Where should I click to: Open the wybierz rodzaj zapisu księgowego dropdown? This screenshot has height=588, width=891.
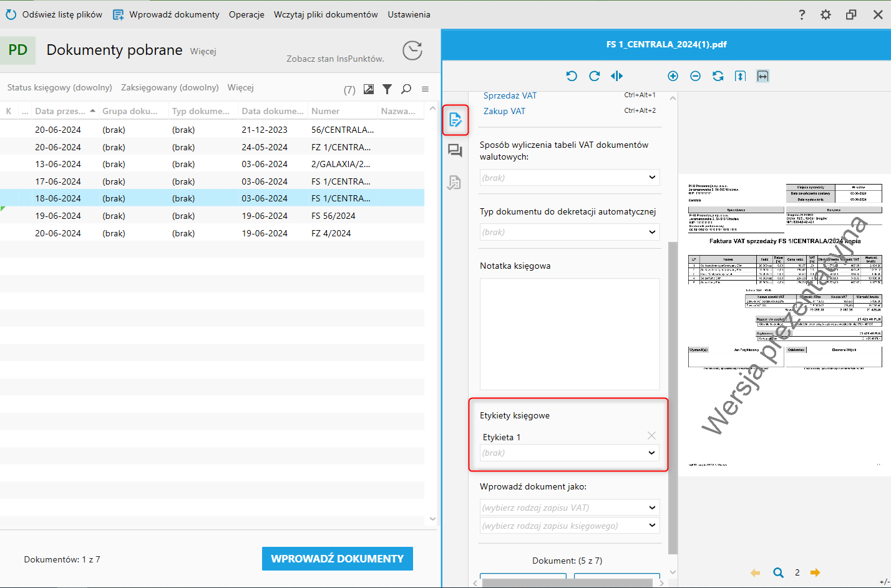coord(570,526)
